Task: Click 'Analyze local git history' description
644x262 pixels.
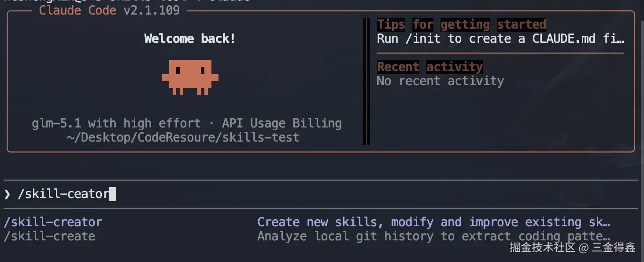Action: coord(433,236)
